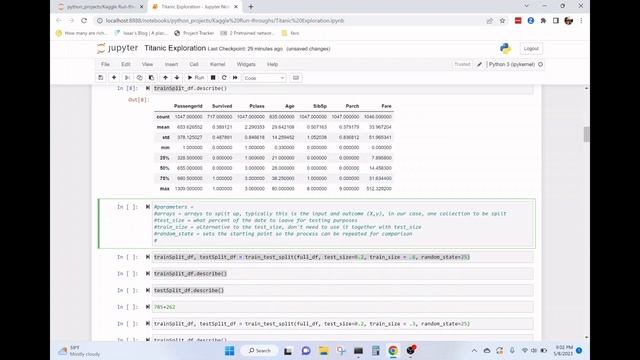Screen dimensions: 640x360
Task: Open the weather widget Mostly cloudy
Action: (80, 351)
